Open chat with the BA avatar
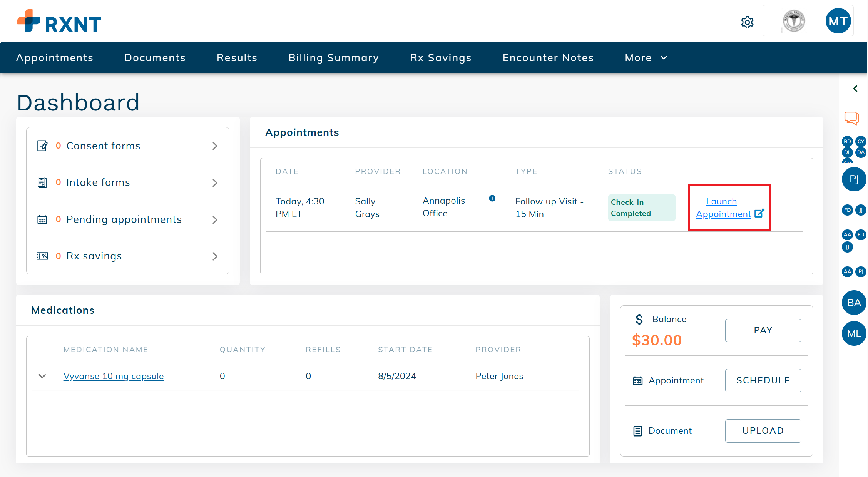Screen dimensions: 868x477 854,303
